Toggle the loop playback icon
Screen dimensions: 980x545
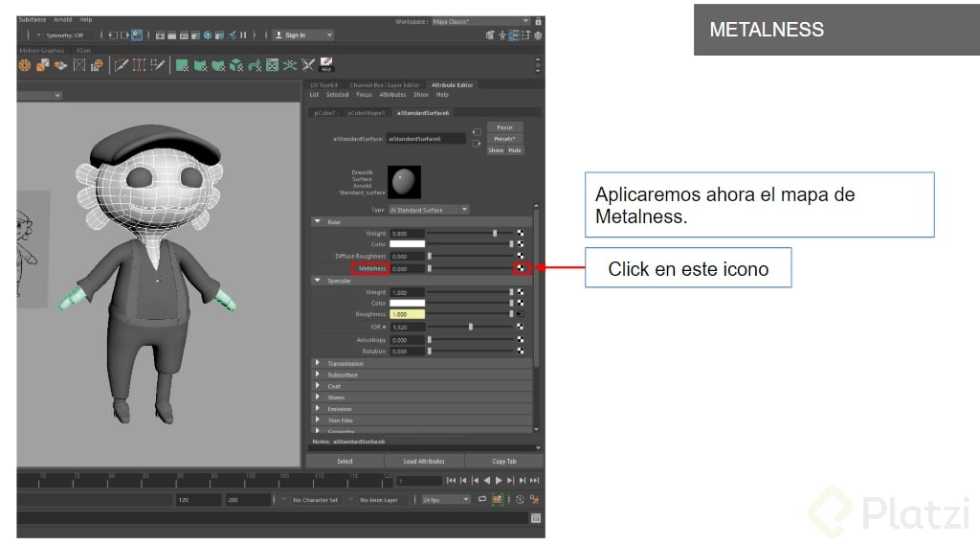pyautogui.click(x=482, y=499)
